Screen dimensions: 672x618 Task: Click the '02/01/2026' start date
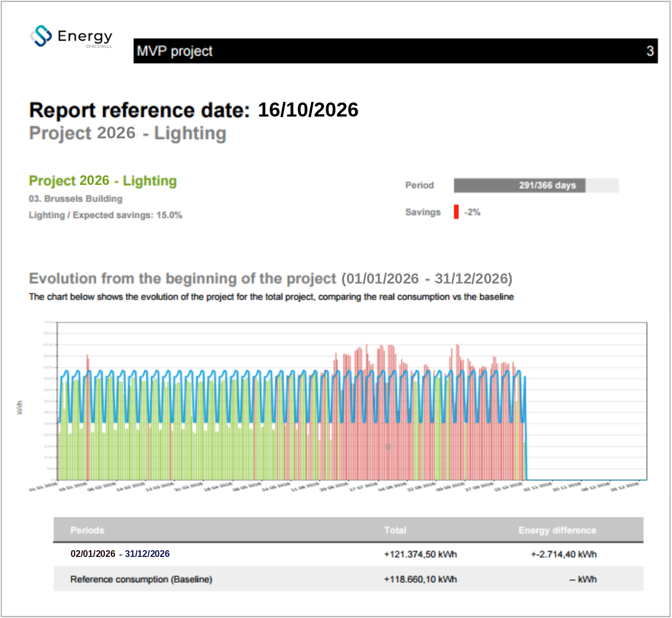(x=92, y=554)
